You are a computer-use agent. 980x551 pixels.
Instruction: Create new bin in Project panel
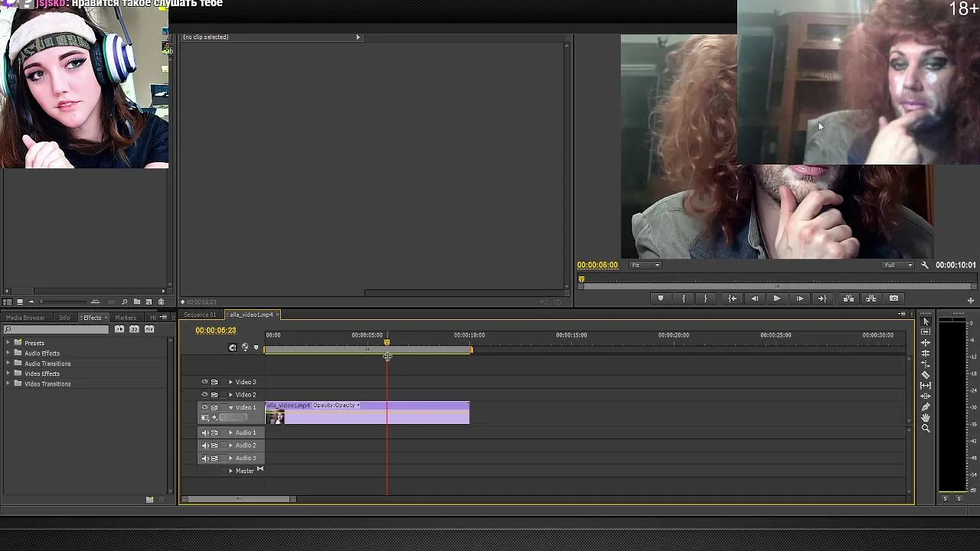pyautogui.click(x=136, y=302)
